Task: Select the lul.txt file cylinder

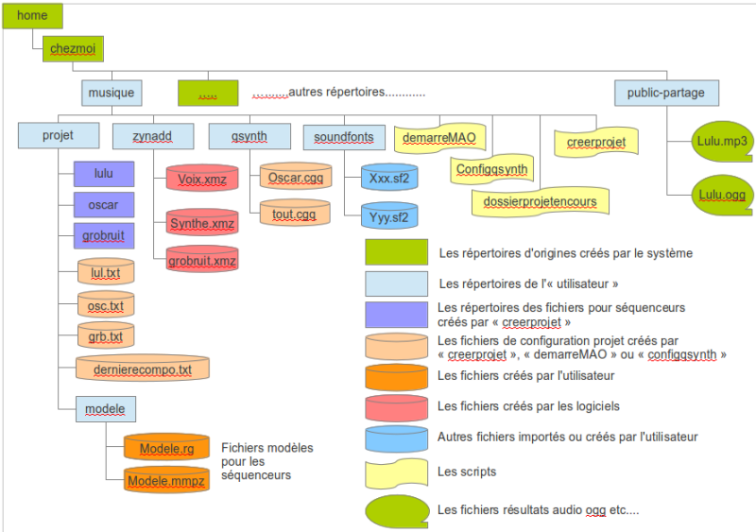Action: [x=106, y=271]
